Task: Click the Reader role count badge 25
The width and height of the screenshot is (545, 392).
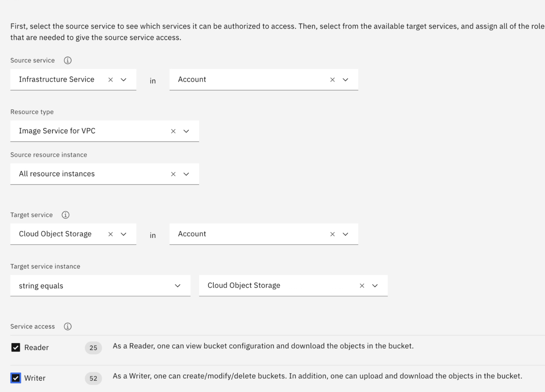Action: tap(93, 348)
